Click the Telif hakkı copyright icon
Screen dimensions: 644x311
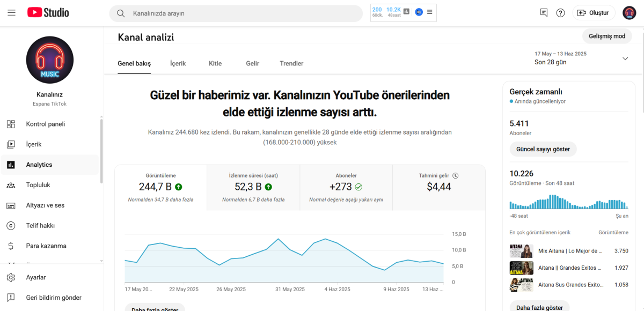point(11,226)
